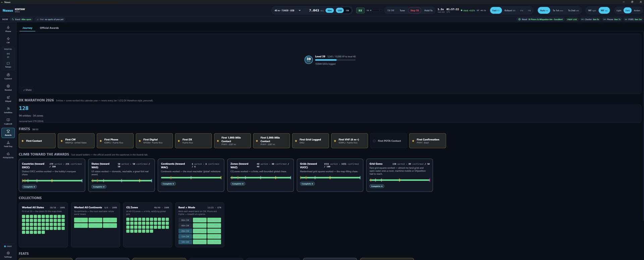Open the Needed page in sidebar

(8, 88)
